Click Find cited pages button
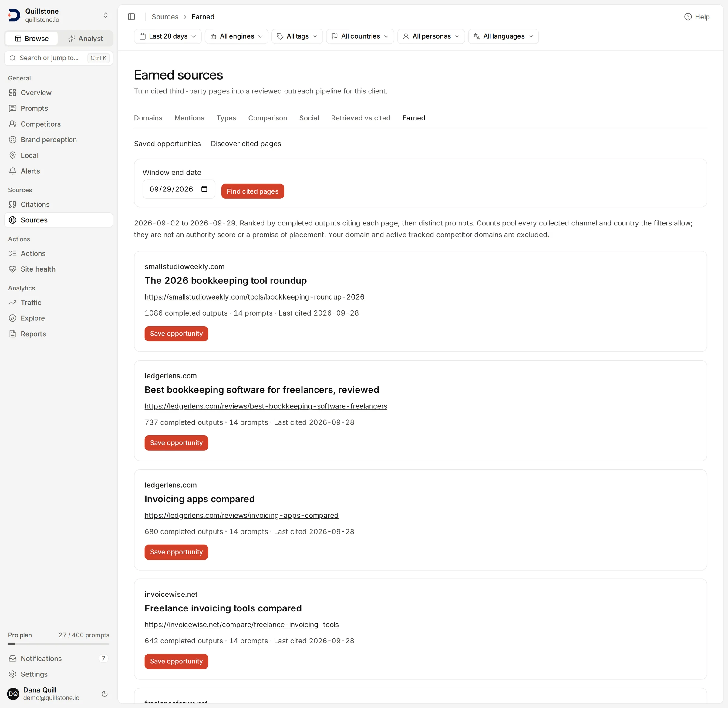Viewport: 728px width, 708px height. [x=253, y=191]
